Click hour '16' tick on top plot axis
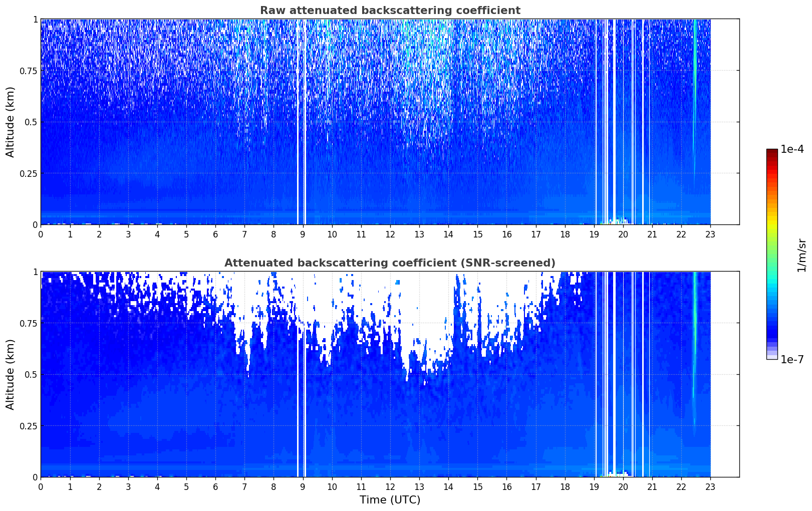This screenshot has width=812, height=511. pos(507,234)
